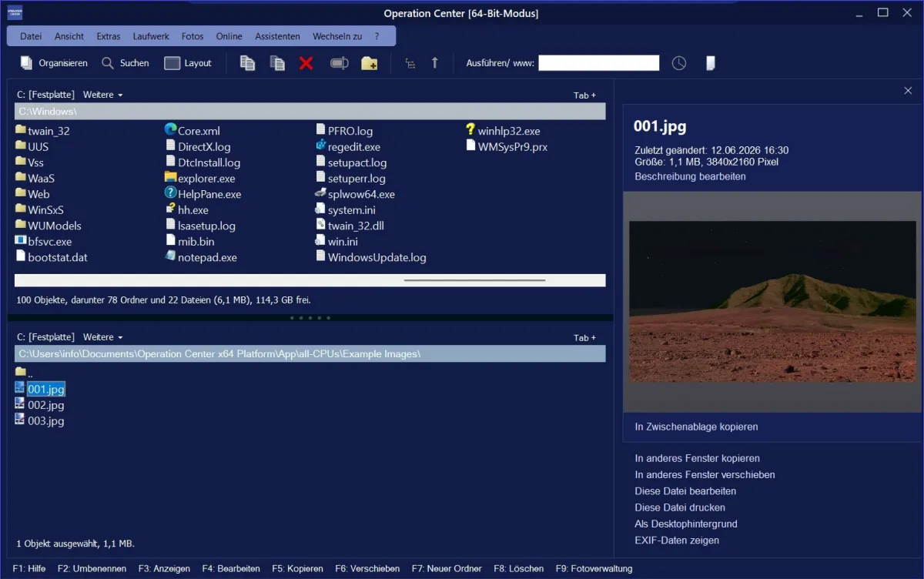Add a tab with Tab + in lower pane

tap(585, 338)
